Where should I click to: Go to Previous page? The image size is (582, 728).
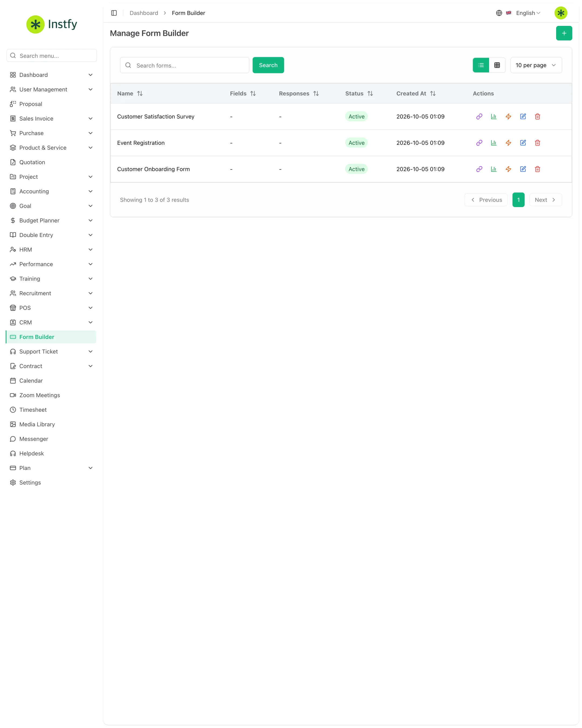(x=486, y=200)
